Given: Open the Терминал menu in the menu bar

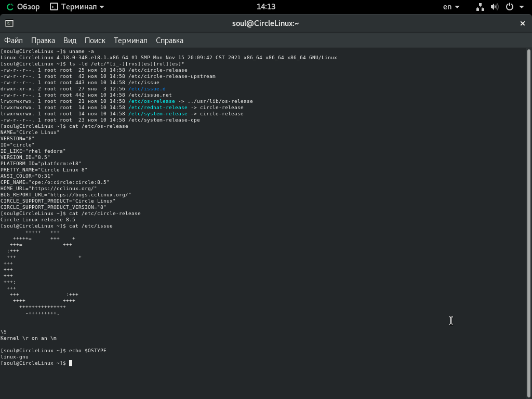Looking at the screenshot, I should coord(130,41).
